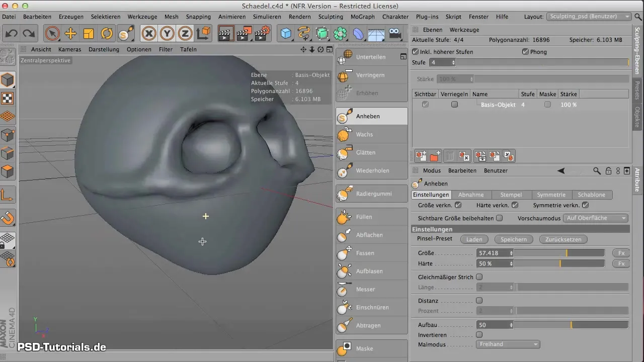Click the Undo arrow icon
Viewport: 644px width, 362px height.
tap(12, 34)
